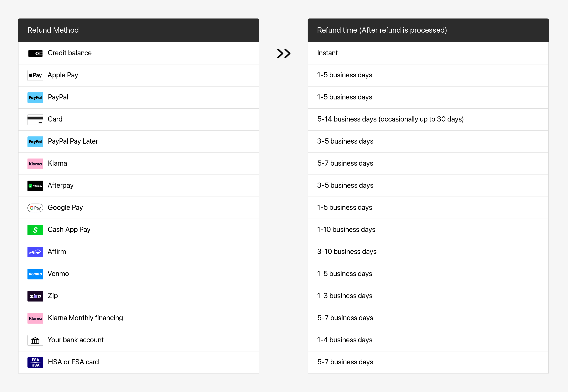
Task: Click the Refund time column header
Action: [x=382, y=30]
